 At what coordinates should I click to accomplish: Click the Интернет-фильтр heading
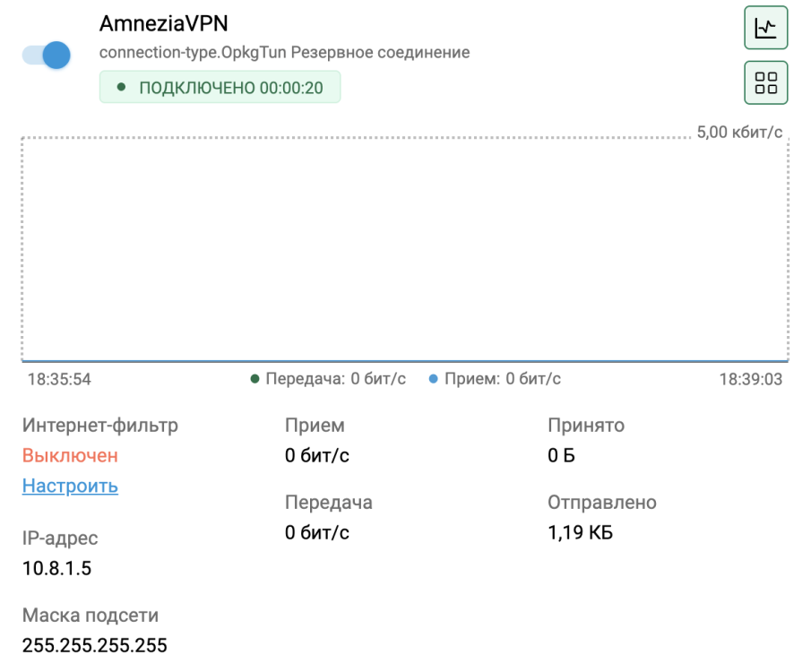100,426
